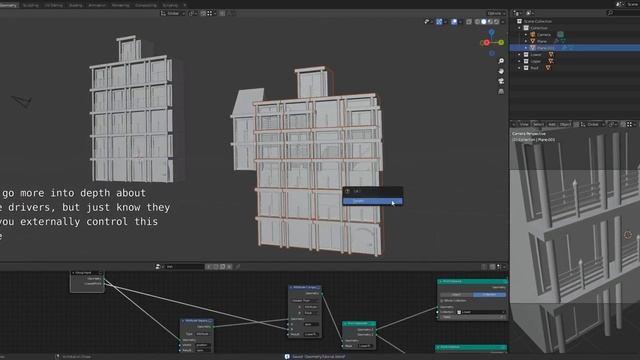Open Add menu in camera viewport
Screen dimensions: 640x360
[552, 124]
